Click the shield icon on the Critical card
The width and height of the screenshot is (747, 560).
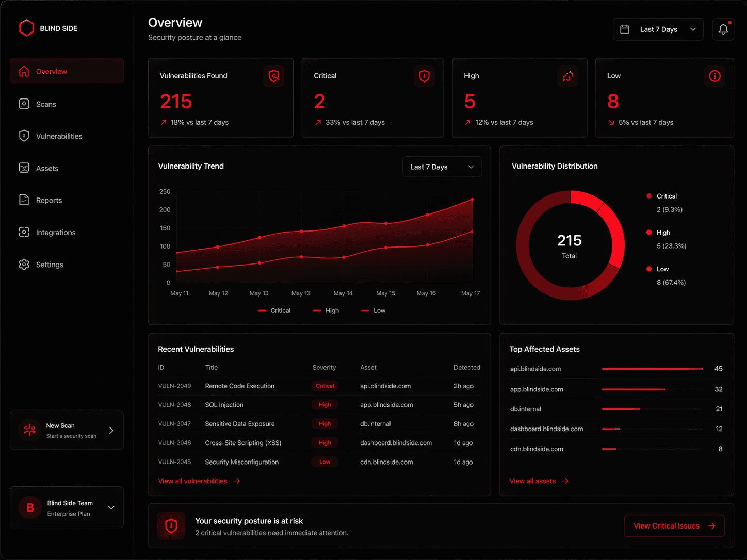coord(424,76)
